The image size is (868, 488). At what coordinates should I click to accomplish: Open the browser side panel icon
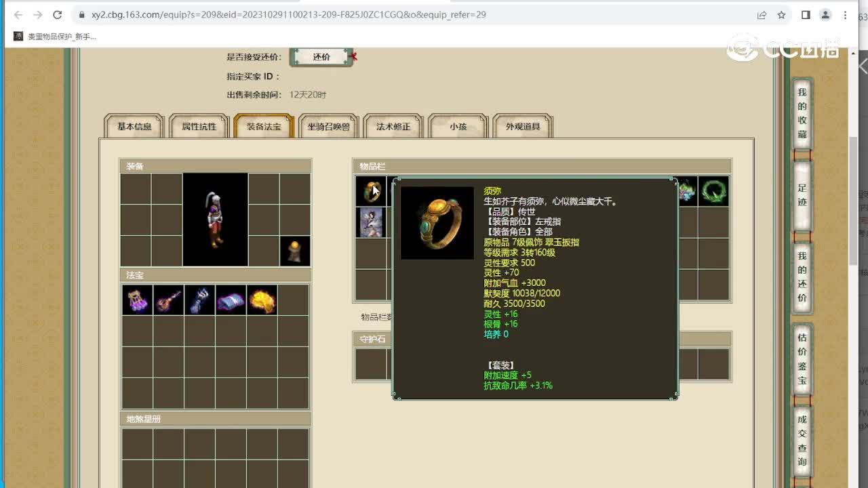click(806, 15)
